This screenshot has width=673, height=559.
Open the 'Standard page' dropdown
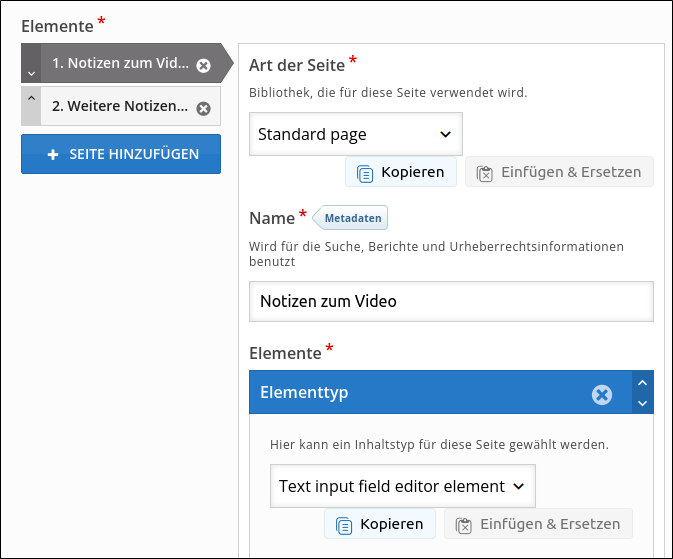point(355,134)
